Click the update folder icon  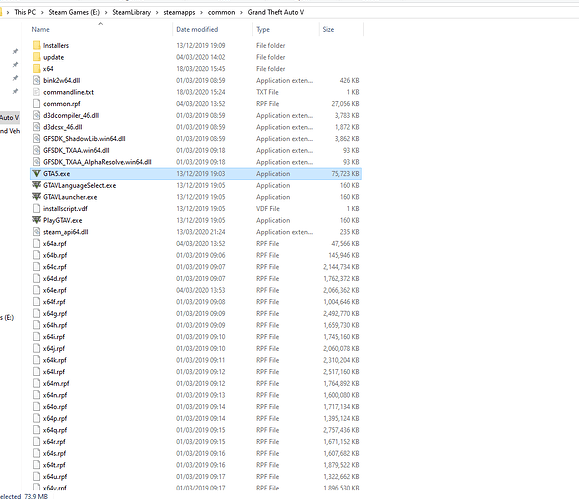pyautogui.click(x=36, y=57)
